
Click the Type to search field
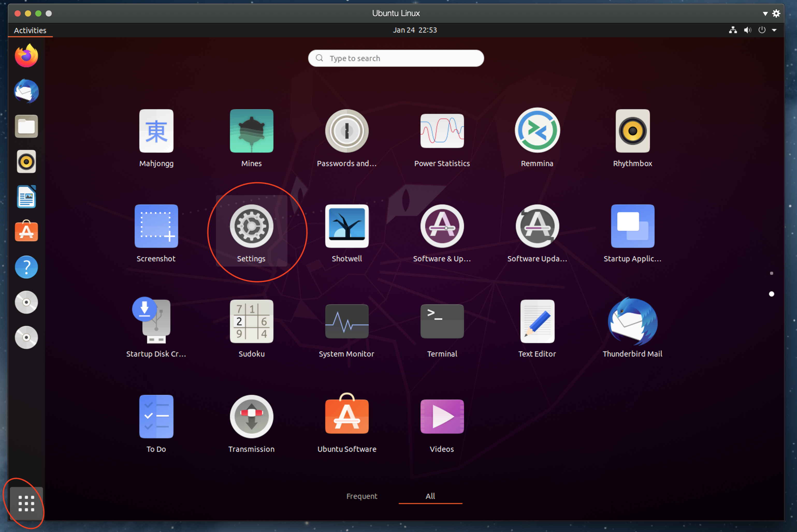click(396, 58)
